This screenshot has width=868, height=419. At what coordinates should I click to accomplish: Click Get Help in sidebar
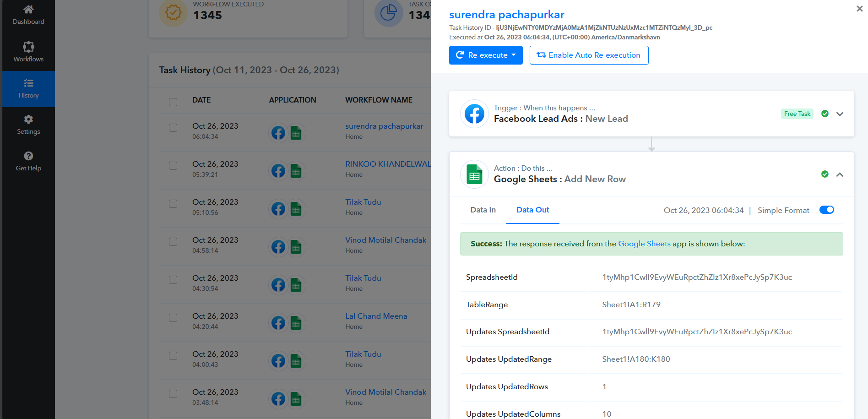pyautogui.click(x=28, y=162)
